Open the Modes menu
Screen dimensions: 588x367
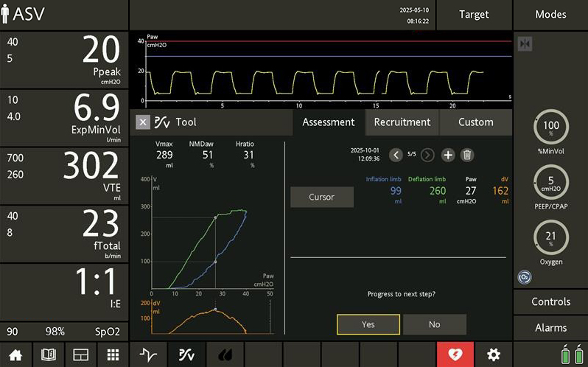(x=550, y=15)
